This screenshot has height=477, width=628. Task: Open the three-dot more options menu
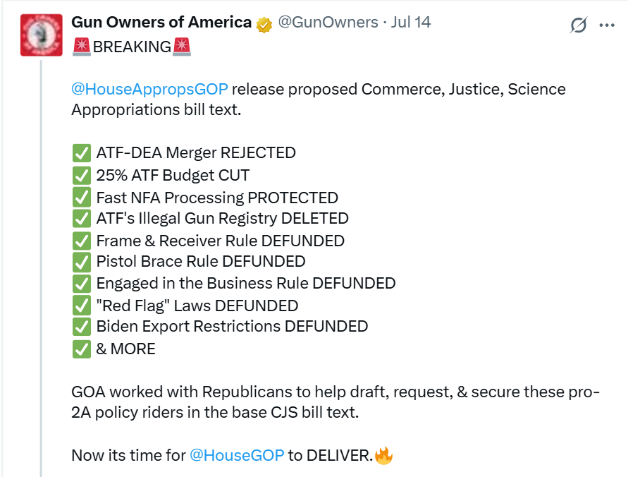click(x=607, y=25)
